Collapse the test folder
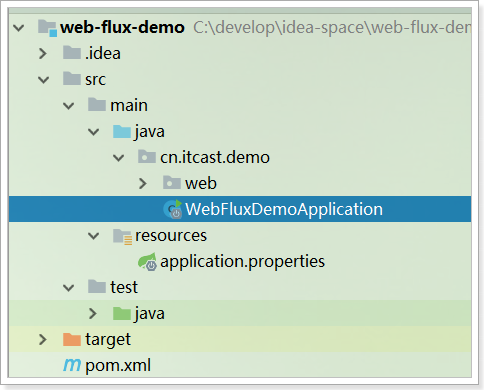Screen dimensions: 484x390 pos(69,288)
